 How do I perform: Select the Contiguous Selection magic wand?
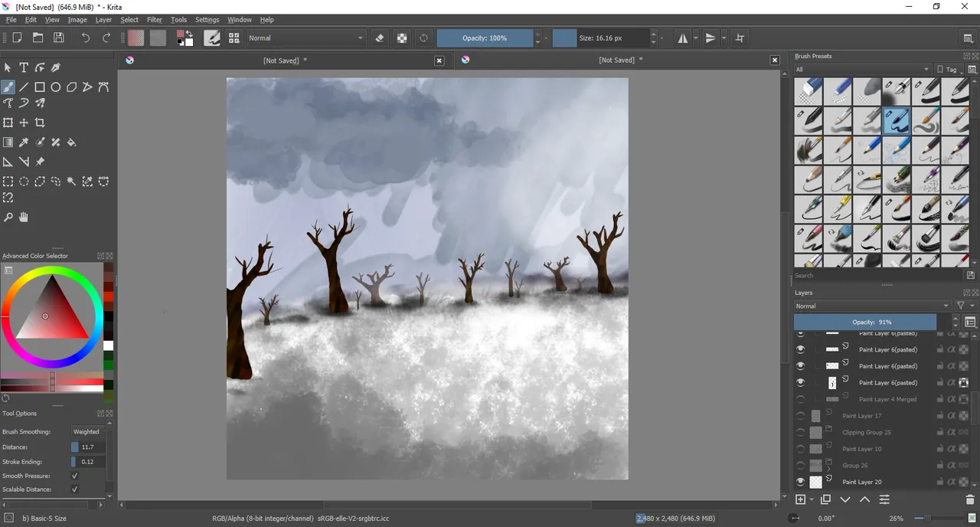pos(72,182)
